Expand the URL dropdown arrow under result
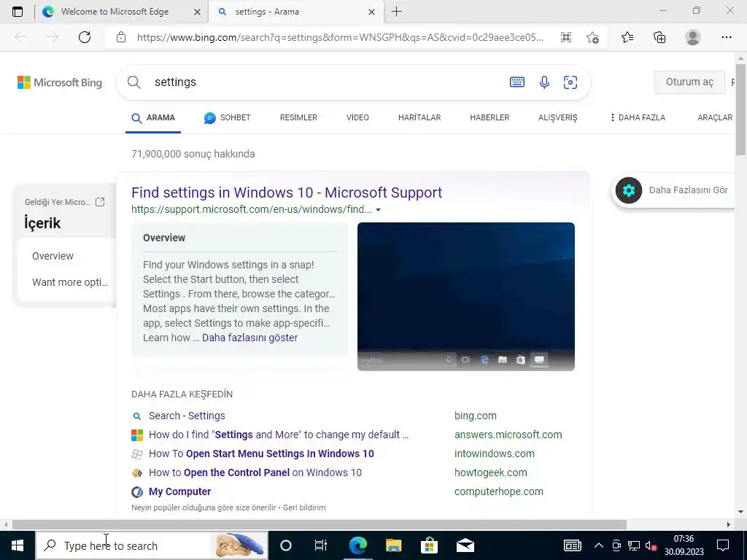Viewport: 747px width, 560px height. [379, 209]
